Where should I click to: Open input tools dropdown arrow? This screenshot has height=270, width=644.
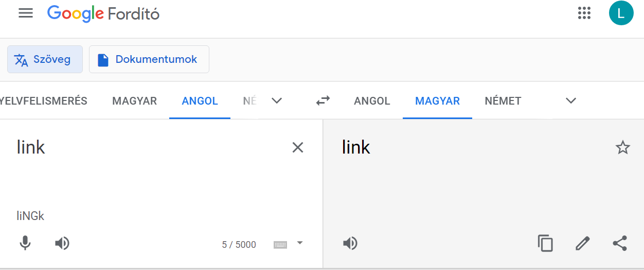300,243
